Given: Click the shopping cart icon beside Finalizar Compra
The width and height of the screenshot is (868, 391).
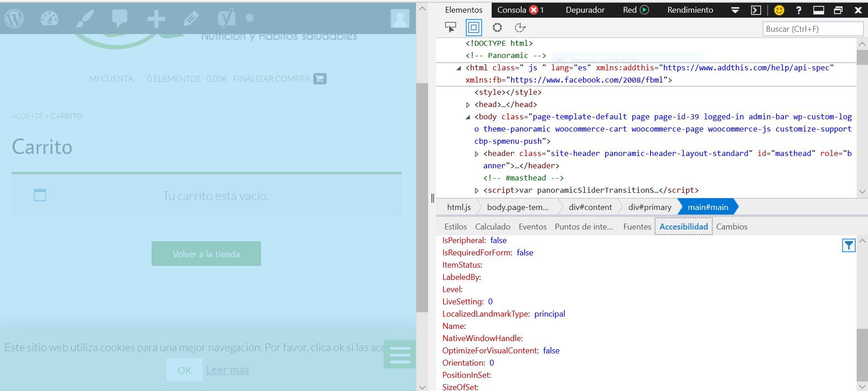Looking at the screenshot, I should tap(320, 78).
